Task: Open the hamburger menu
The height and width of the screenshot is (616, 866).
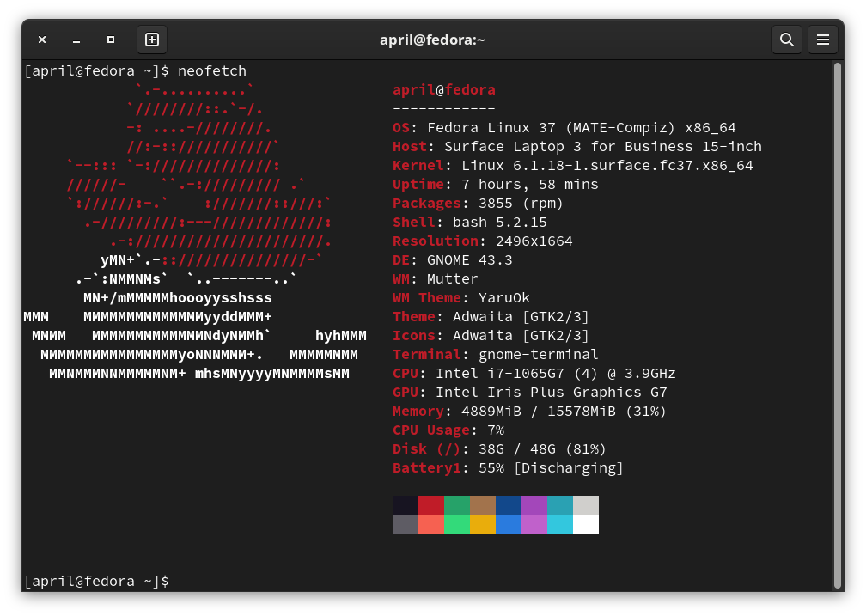Action: 822,40
